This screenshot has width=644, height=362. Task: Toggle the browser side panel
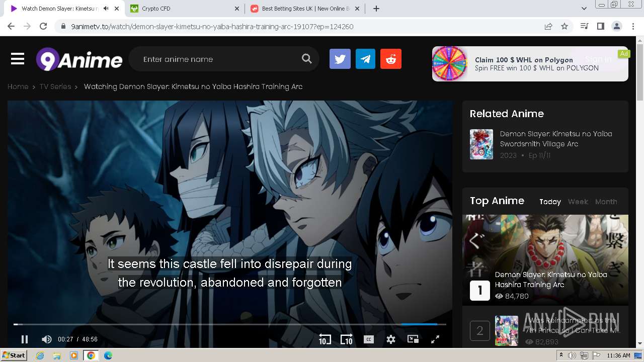(600, 27)
